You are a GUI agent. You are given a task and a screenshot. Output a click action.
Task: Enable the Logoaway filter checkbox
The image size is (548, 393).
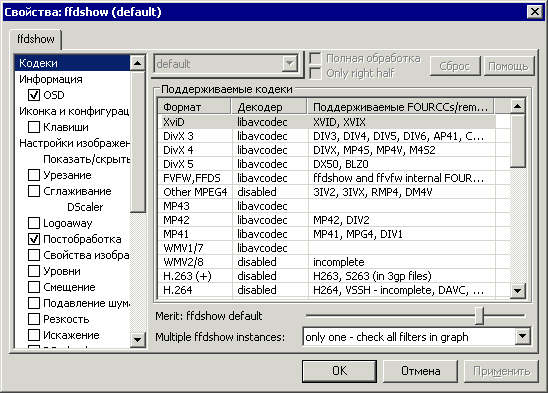(34, 223)
